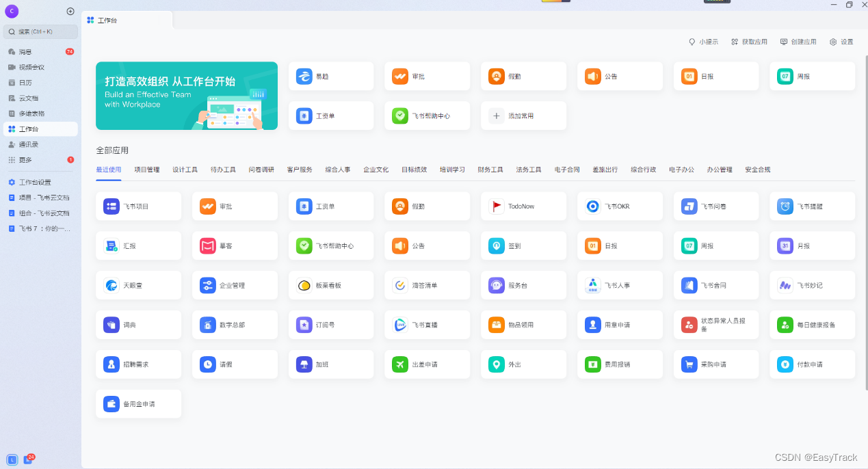Open the 外出 app
The image size is (868, 469).
click(x=523, y=364)
